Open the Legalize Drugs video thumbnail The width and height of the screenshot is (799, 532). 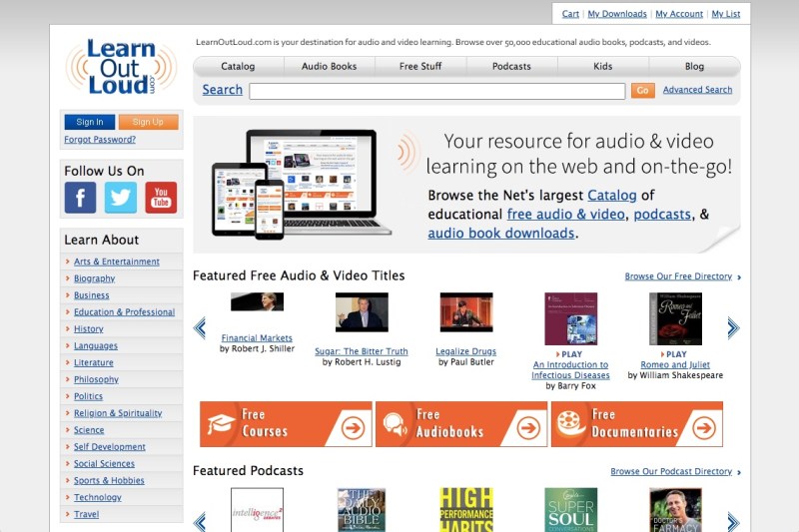click(466, 312)
